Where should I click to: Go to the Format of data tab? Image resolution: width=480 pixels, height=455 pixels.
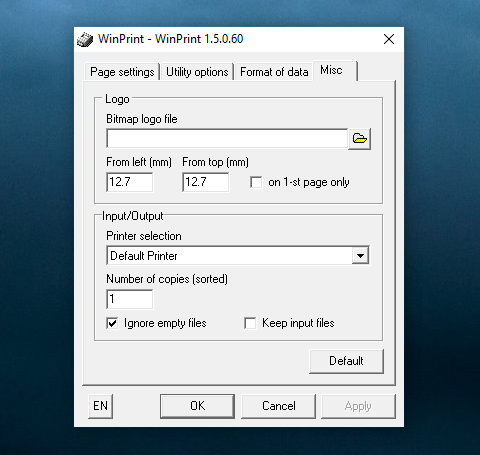(274, 72)
